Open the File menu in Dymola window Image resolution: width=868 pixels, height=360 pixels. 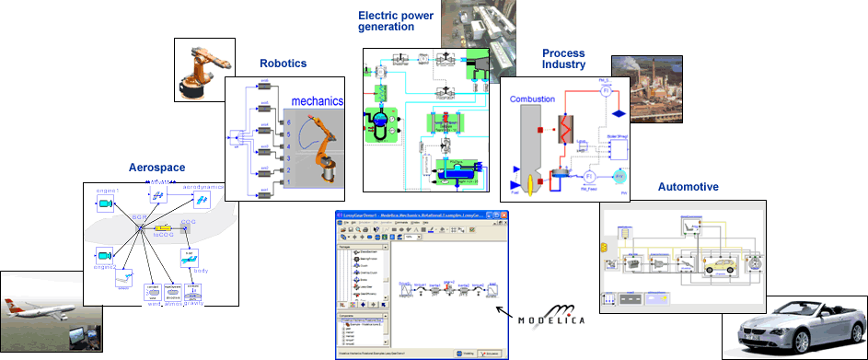[345, 223]
